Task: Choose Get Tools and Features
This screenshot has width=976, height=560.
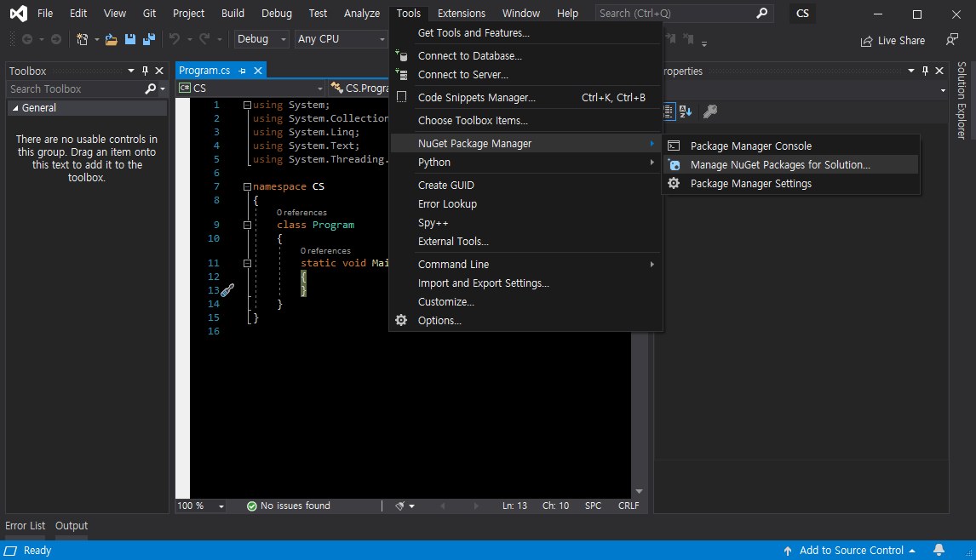Action: click(526, 33)
